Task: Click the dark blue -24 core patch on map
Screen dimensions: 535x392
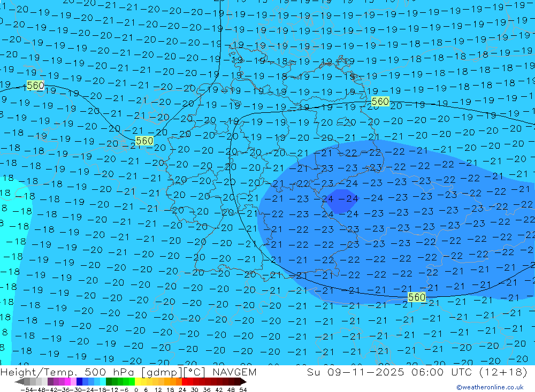Action: pyautogui.click(x=341, y=201)
